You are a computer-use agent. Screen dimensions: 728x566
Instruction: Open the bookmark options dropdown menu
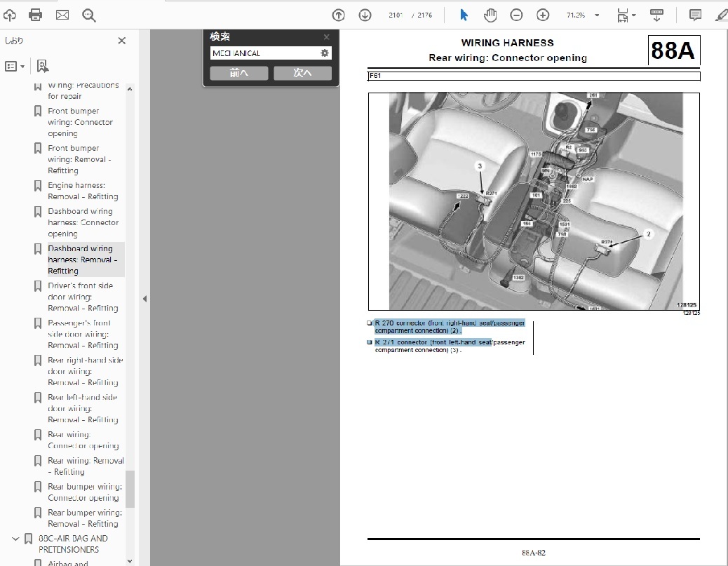pos(15,66)
